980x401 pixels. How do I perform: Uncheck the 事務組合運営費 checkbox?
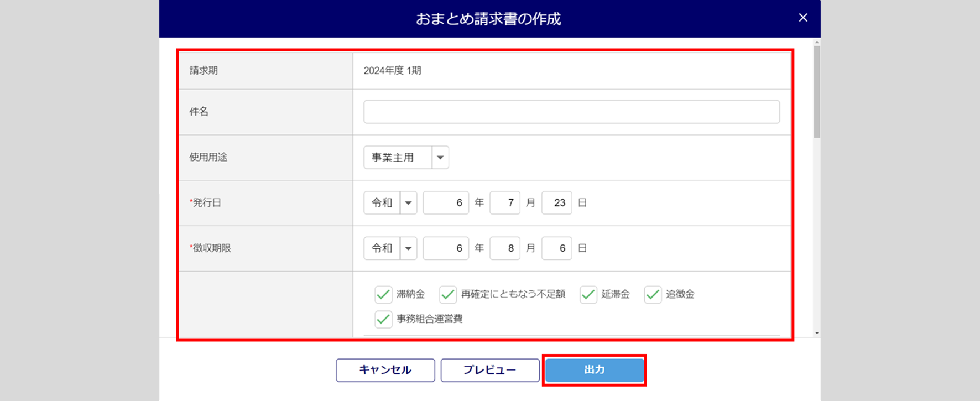383,319
